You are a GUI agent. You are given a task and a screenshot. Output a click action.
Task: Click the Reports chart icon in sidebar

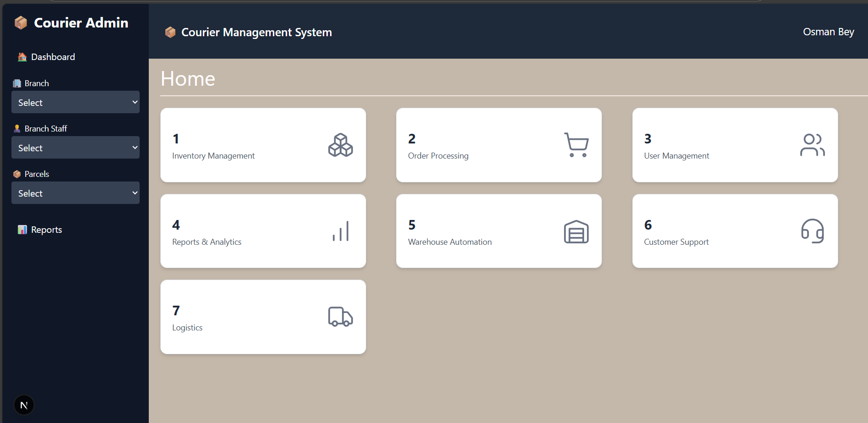click(x=22, y=230)
